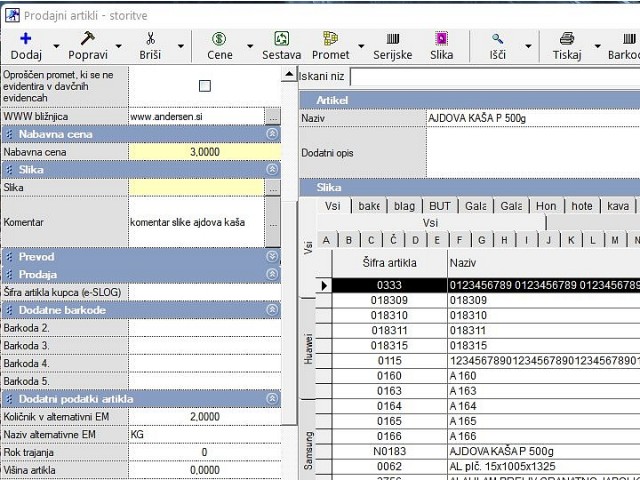Click the letter F filter button
Screen dimensions: 640x480
click(459, 240)
